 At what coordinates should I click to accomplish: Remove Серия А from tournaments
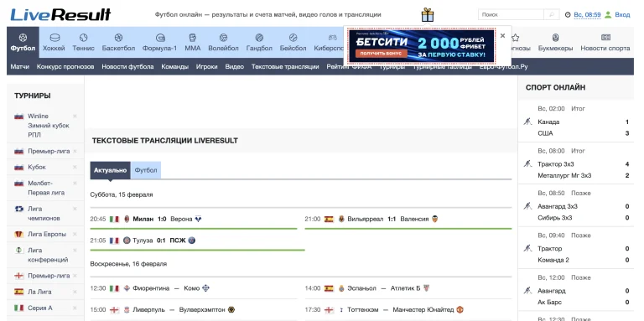click(75, 308)
